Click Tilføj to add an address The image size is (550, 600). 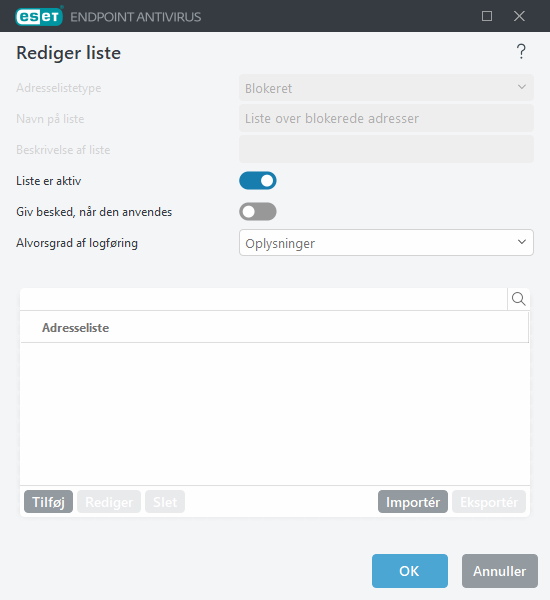[x=48, y=502]
